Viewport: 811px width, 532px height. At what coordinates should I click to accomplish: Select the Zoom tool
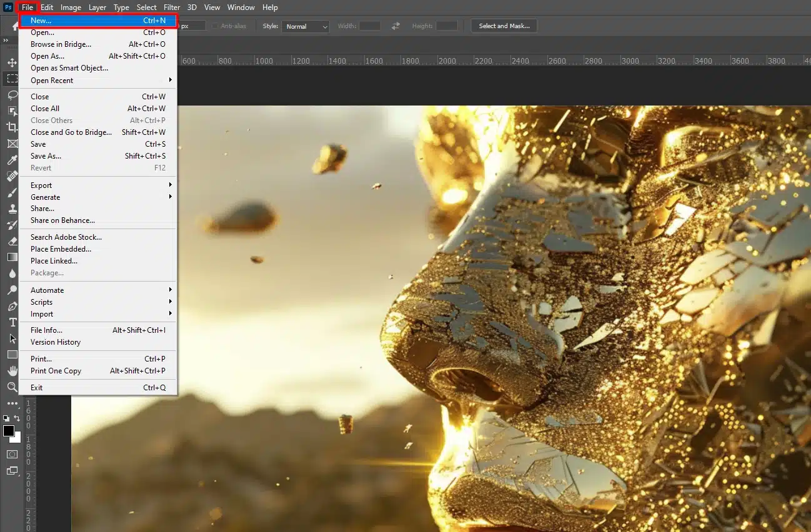click(x=12, y=387)
